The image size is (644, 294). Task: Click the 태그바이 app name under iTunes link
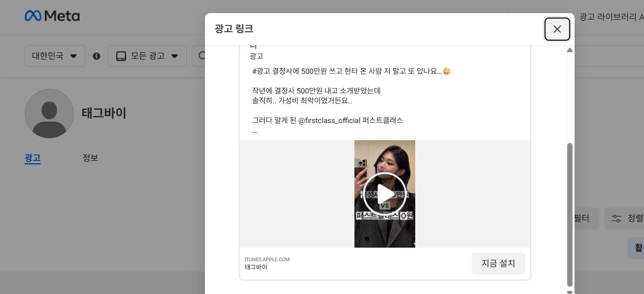[256, 267]
